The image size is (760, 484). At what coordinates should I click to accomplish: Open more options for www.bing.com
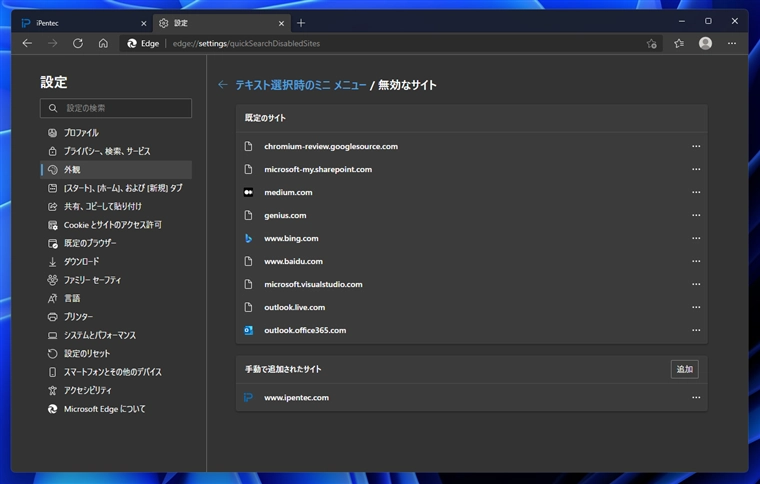pyautogui.click(x=696, y=238)
